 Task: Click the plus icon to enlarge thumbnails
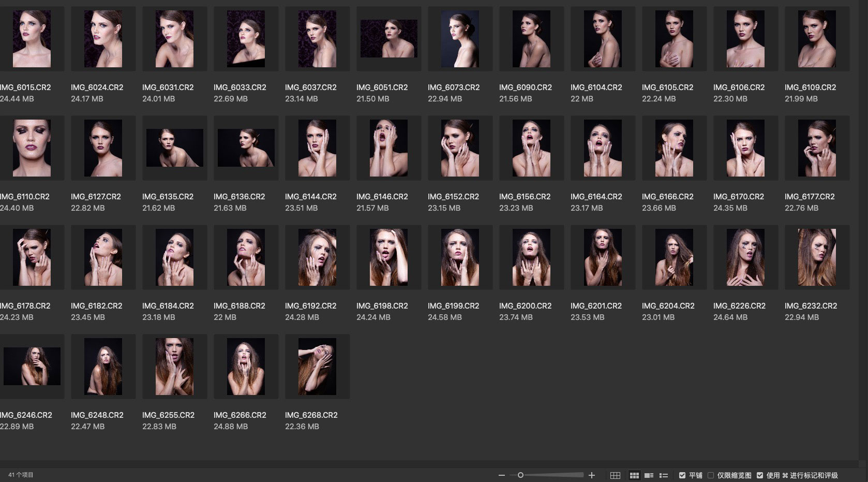pos(592,475)
